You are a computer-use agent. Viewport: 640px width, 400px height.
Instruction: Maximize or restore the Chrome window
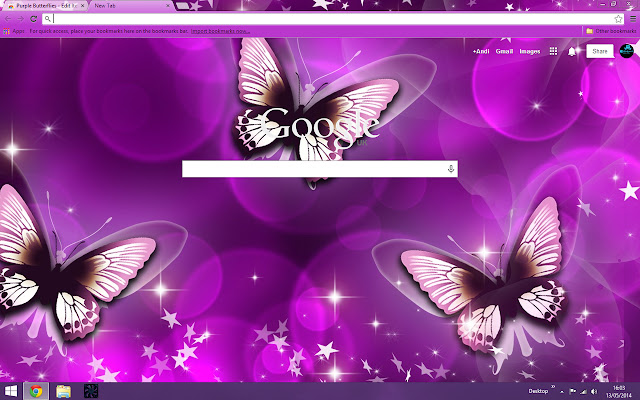point(613,4)
